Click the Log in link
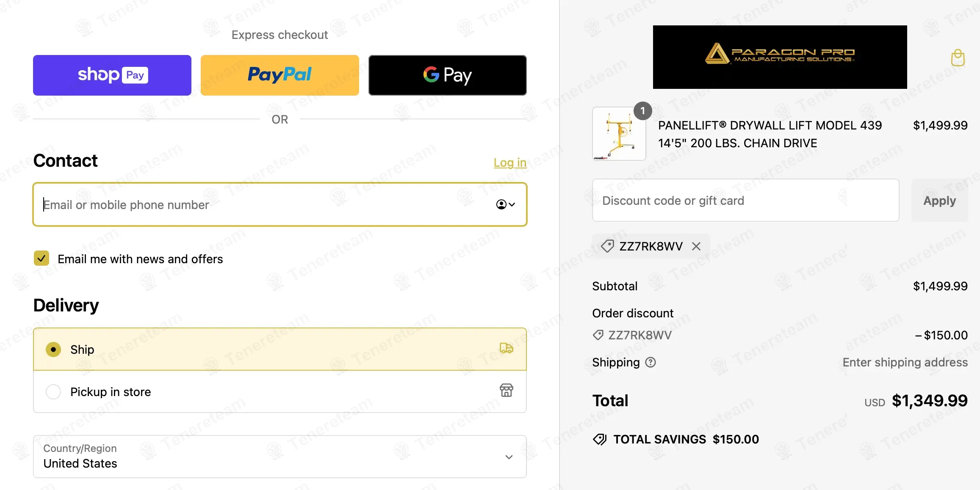The height and width of the screenshot is (490, 980). click(510, 162)
